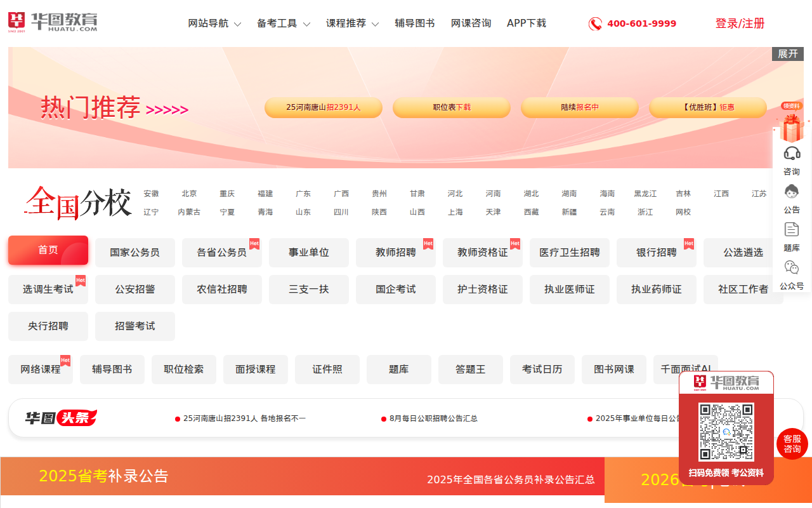Select the 网校 link
Viewport: 812px width, 508px height.
pos(683,212)
